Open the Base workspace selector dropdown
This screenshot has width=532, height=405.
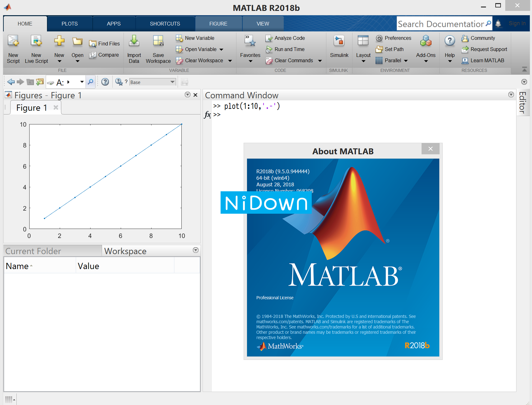click(x=172, y=82)
